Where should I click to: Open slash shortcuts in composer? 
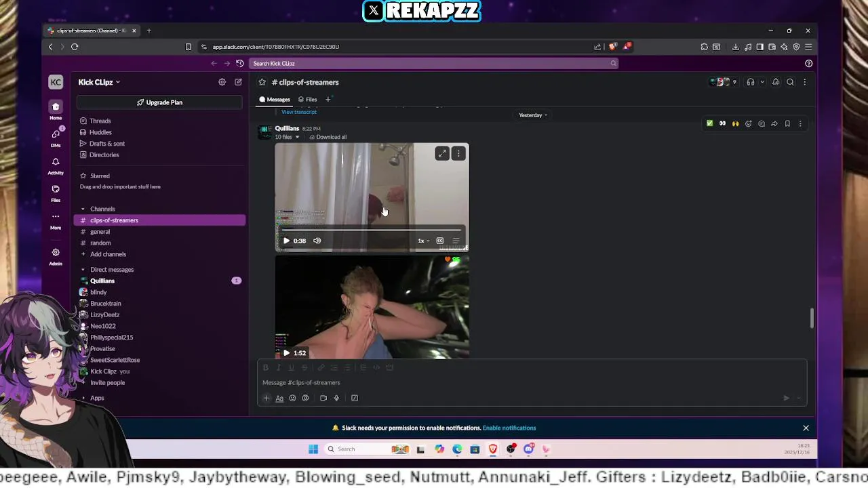(x=355, y=398)
